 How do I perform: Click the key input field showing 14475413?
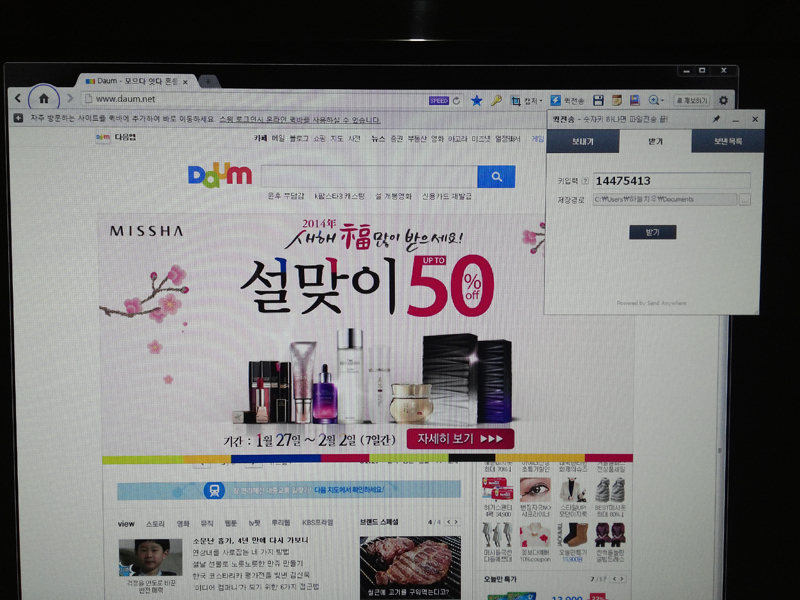(x=671, y=181)
